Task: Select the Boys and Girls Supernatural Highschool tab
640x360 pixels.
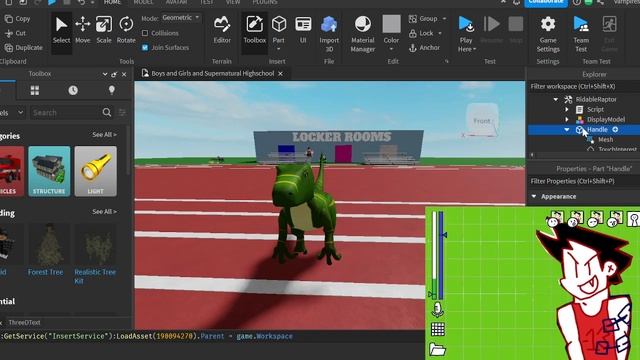Action: (212, 73)
